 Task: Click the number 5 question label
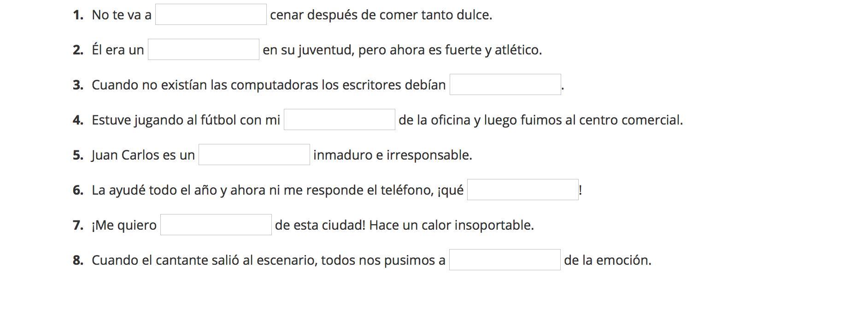(78, 155)
